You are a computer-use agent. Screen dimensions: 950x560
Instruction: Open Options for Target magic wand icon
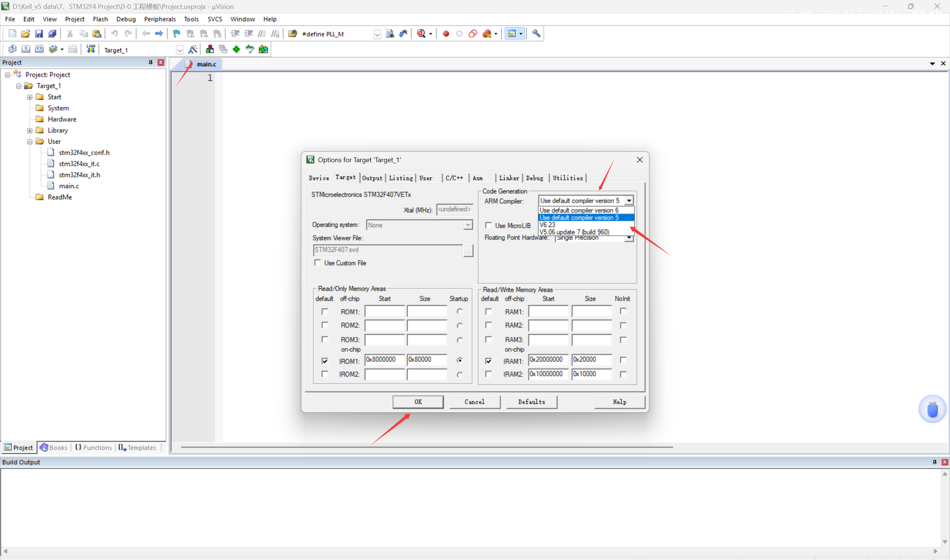[193, 49]
